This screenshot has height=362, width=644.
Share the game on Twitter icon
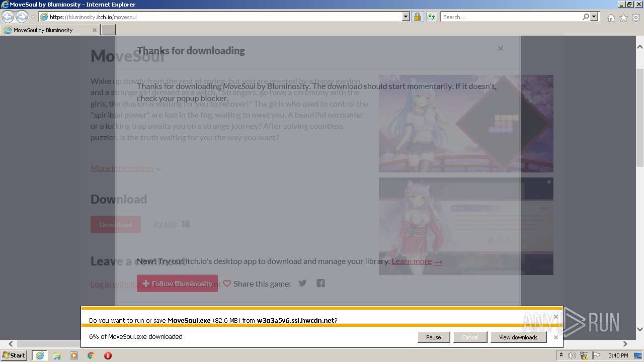tap(302, 283)
